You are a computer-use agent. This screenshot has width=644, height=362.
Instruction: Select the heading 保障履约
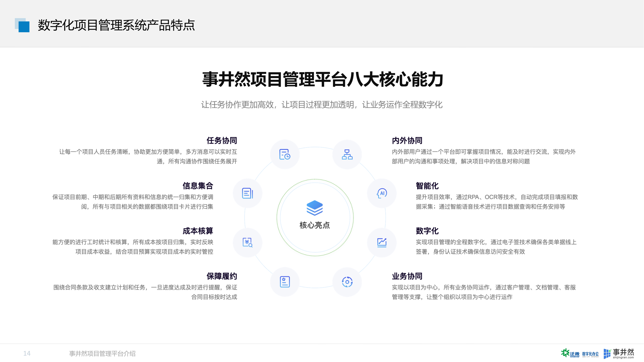[x=222, y=276]
